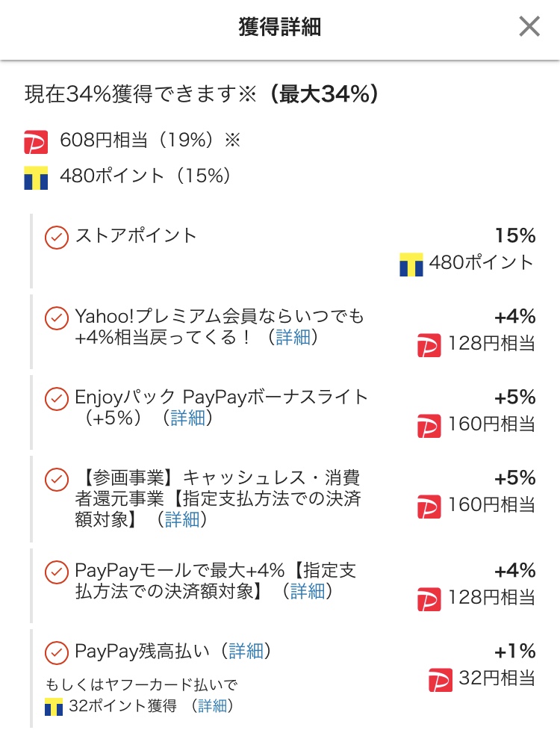This screenshot has width=560, height=733.
Task: Close the 獲得詳細 dialog
Action: coord(529,26)
